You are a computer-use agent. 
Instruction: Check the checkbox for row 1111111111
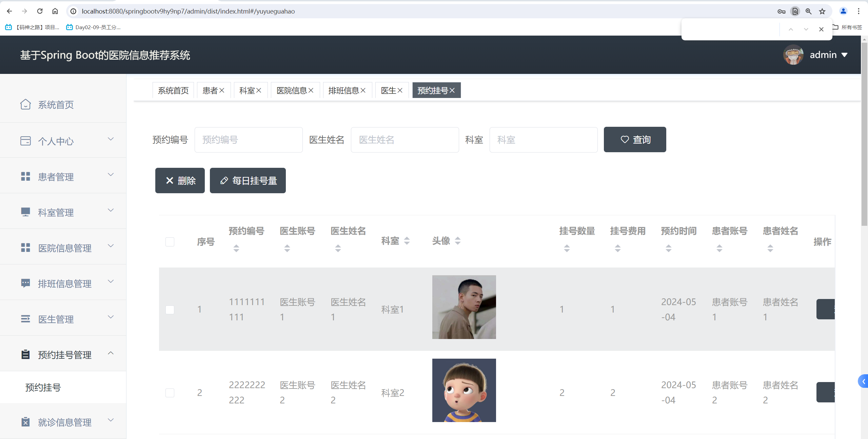tap(170, 310)
